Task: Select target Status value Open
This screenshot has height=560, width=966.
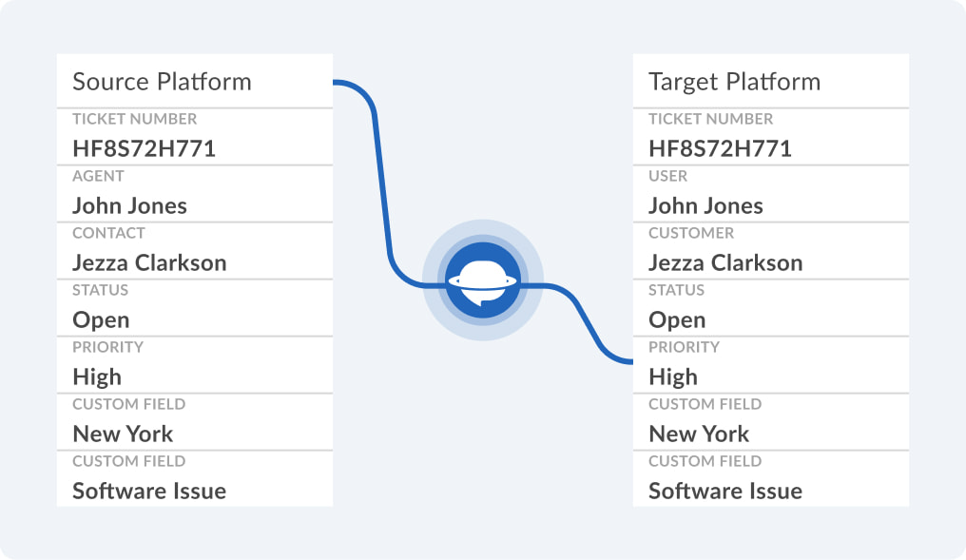Action: coord(677,320)
